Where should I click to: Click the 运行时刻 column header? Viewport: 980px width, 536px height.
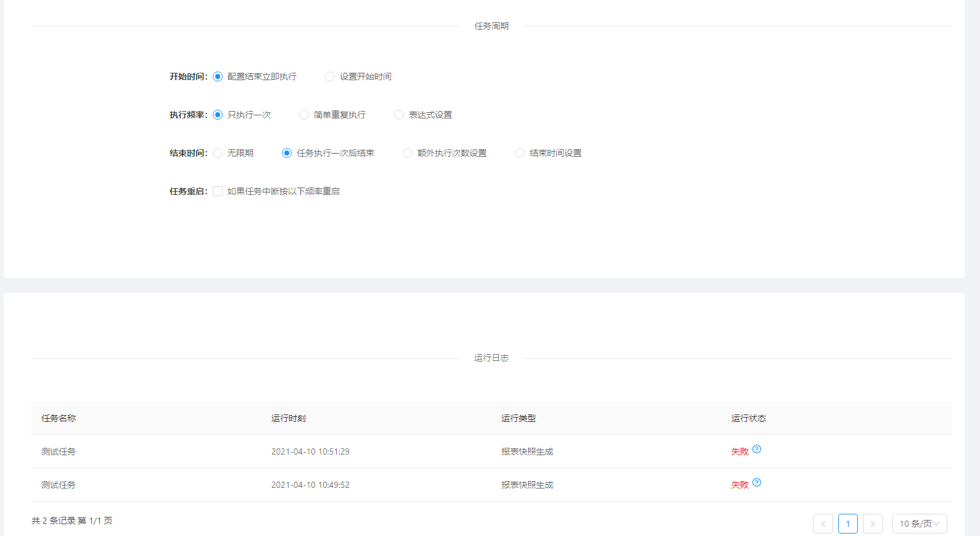tap(289, 418)
